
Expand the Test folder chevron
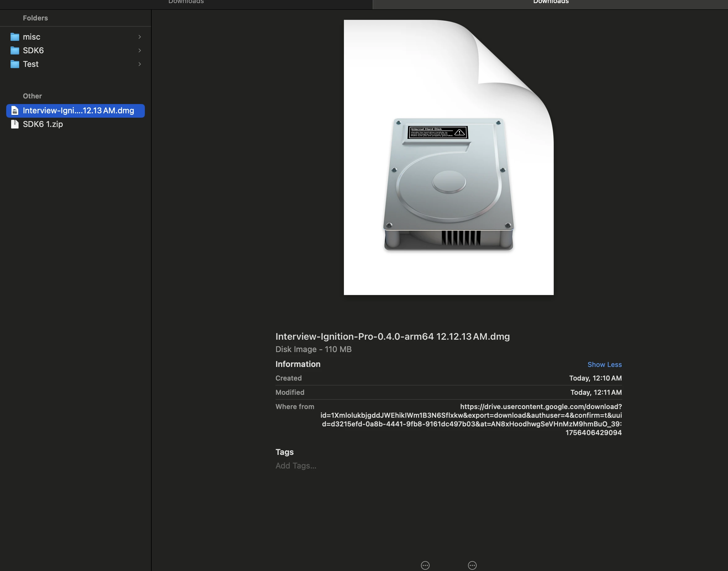pyautogui.click(x=140, y=64)
